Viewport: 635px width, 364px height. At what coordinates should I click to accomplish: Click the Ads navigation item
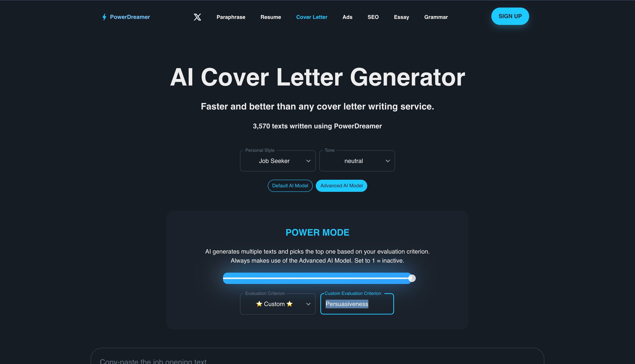tap(347, 17)
